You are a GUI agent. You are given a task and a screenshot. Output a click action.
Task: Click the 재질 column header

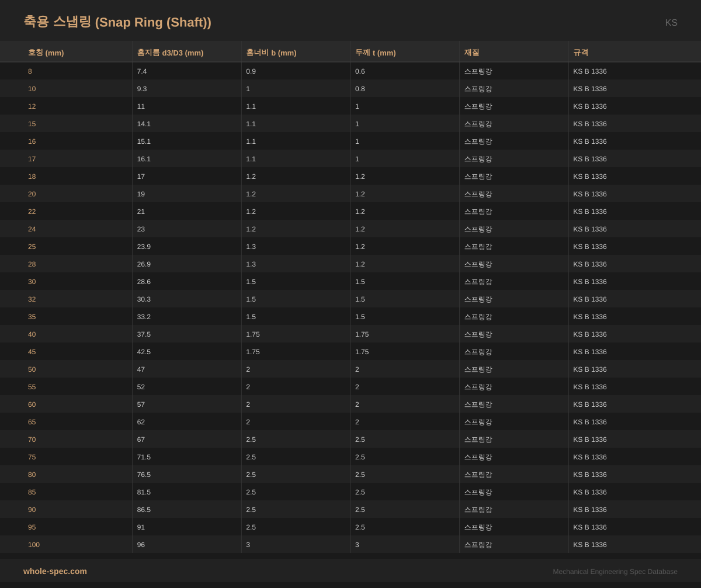coord(471,53)
